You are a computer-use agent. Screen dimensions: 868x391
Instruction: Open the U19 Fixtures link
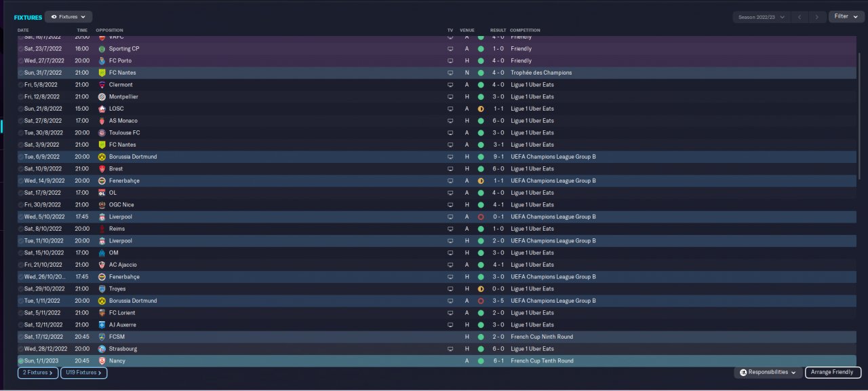(x=83, y=373)
